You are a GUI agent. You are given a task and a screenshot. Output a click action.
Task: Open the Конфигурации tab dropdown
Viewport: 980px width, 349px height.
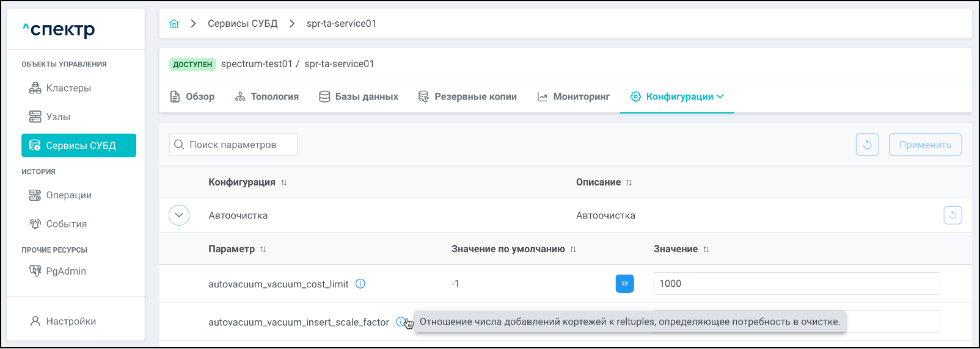(x=677, y=96)
